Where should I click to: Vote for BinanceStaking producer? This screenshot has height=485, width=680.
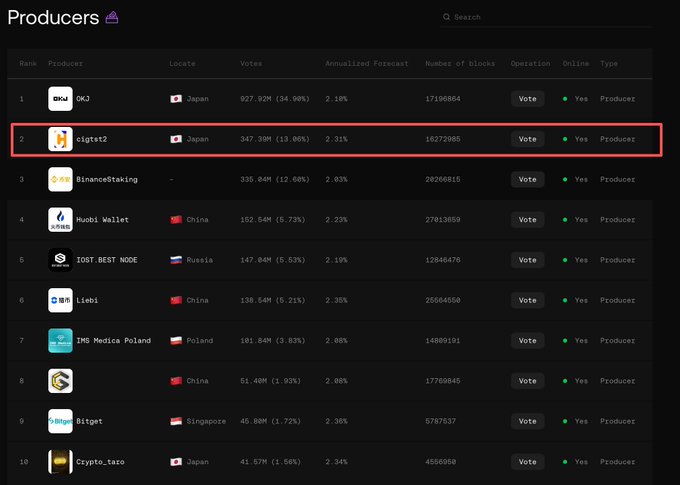(527, 180)
